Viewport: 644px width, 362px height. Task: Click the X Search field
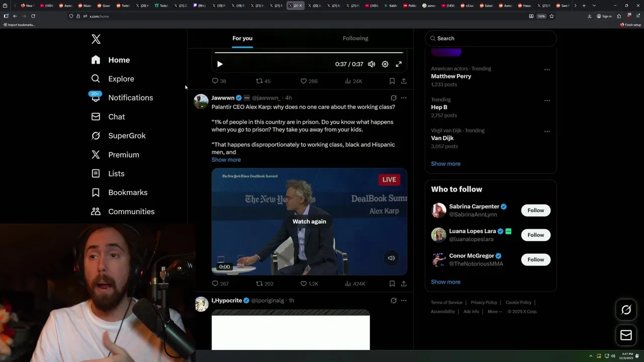click(491, 38)
